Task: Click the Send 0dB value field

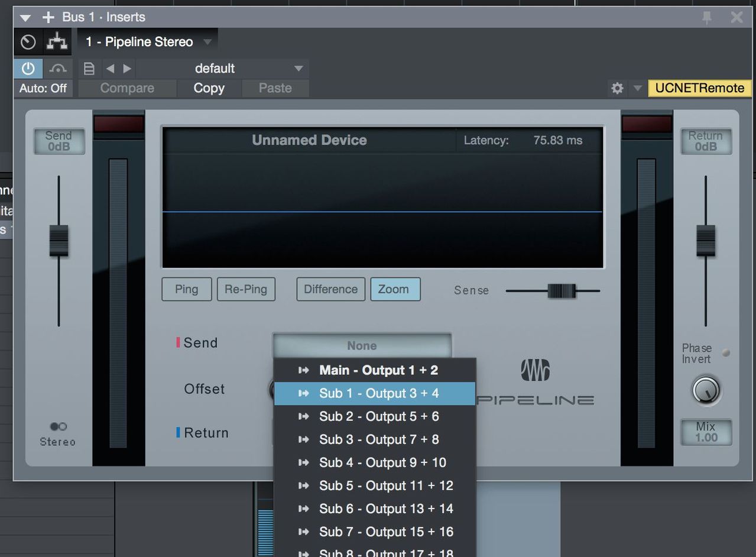Action: click(x=59, y=141)
